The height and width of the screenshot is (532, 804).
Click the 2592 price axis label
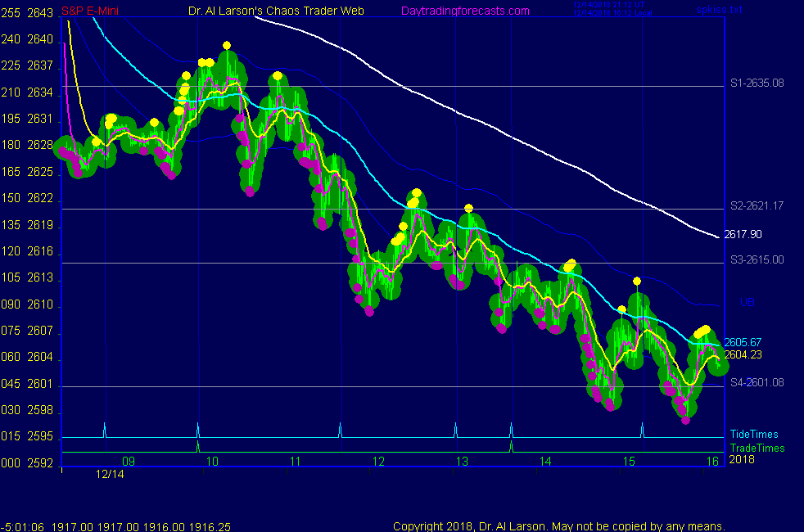click(x=40, y=463)
